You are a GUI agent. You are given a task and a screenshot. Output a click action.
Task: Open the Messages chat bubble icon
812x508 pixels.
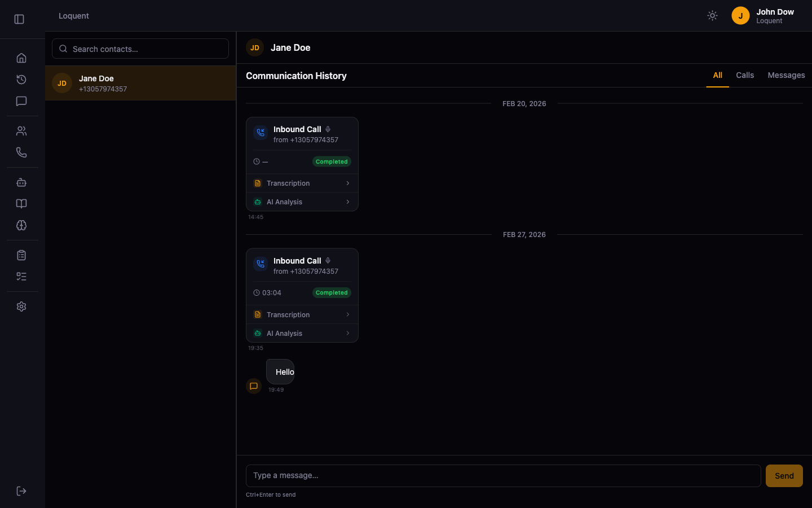21,101
